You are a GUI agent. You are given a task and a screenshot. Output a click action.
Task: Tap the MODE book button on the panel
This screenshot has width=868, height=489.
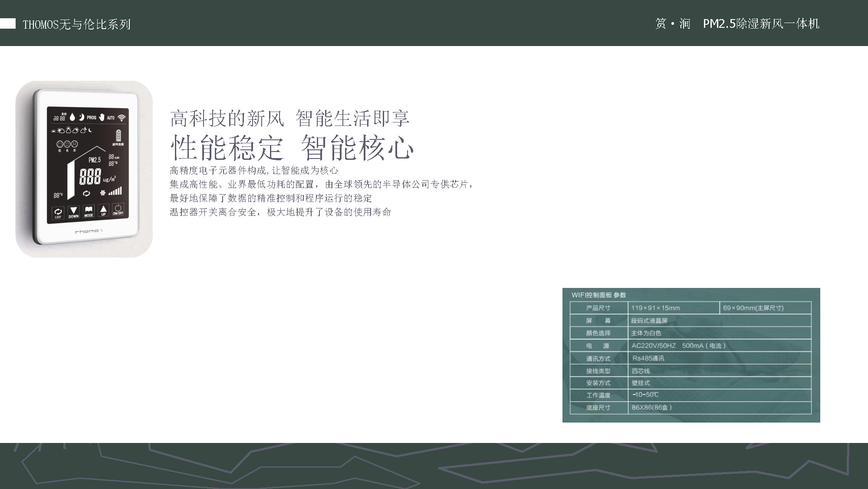(x=89, y=211)
